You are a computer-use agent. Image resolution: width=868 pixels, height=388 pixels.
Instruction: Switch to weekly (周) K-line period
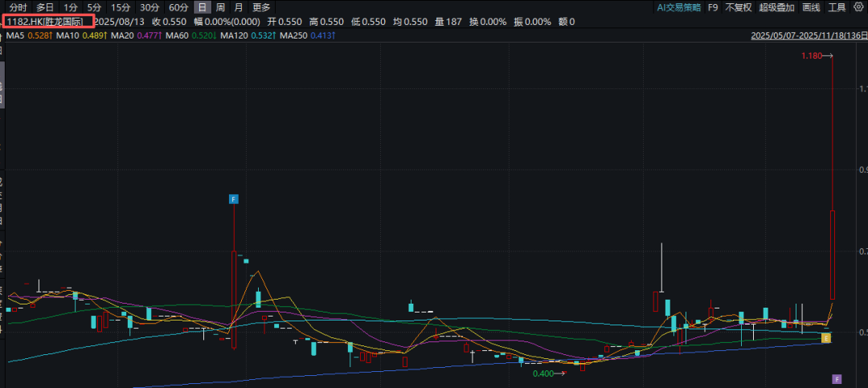[x=220, y=7]
